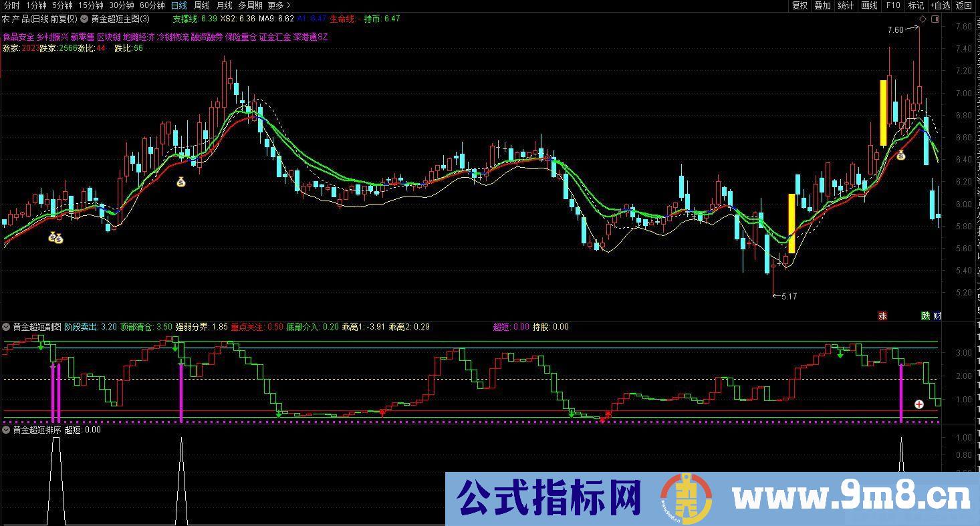Click the red plus marker in 副图
Screen dimensions: 980x526
point(919,404)
